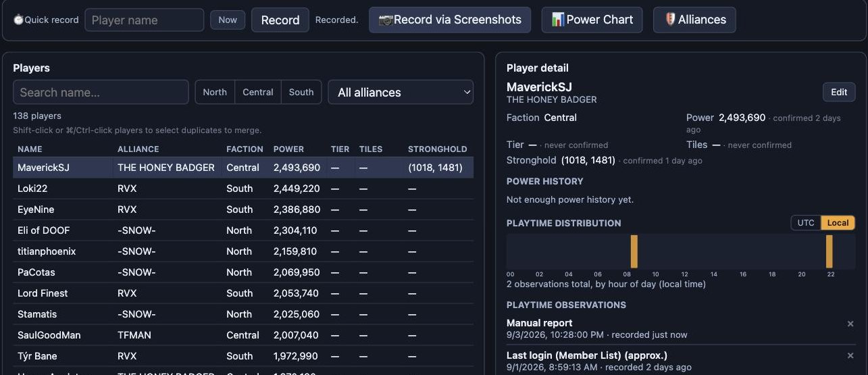Click the 2,449,220 power value
Screen dimensions: 868x375
click(297, 189)
